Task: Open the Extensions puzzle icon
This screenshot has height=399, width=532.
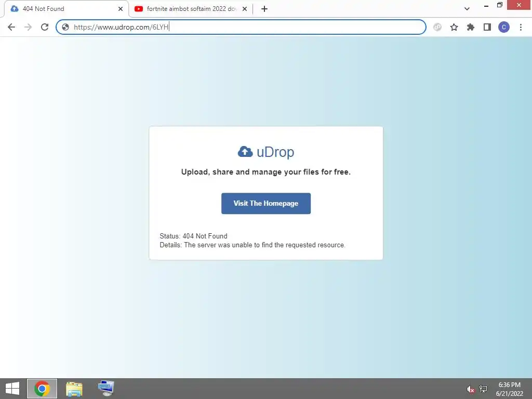Action: [x=471, y=27]
